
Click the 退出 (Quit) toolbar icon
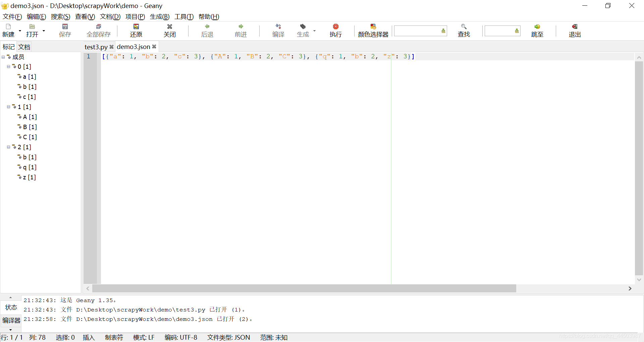click(574, 31)
